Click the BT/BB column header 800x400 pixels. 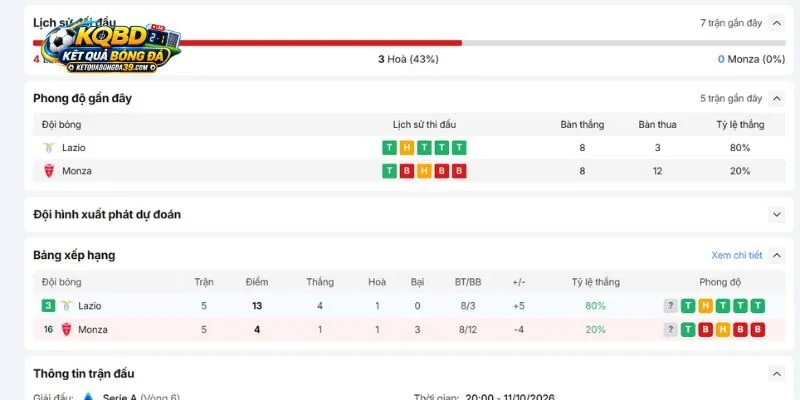pos(468,282)
